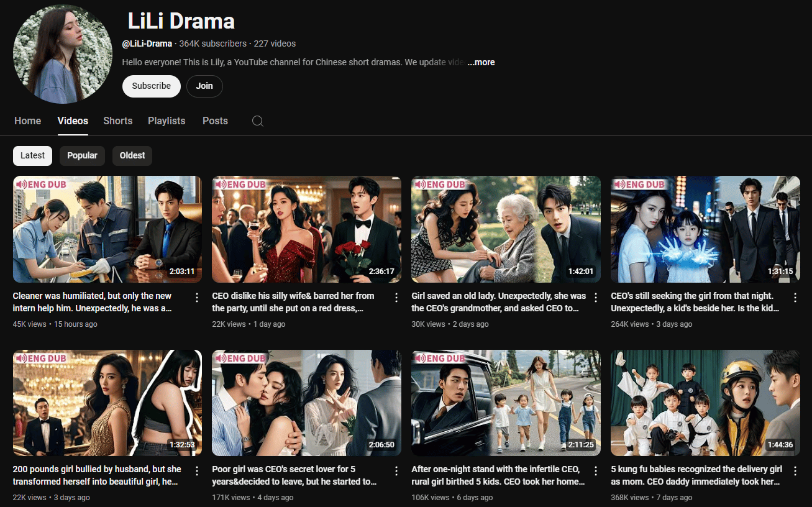
Task: Click the 227 videos count
Action: tap(275, 43)
